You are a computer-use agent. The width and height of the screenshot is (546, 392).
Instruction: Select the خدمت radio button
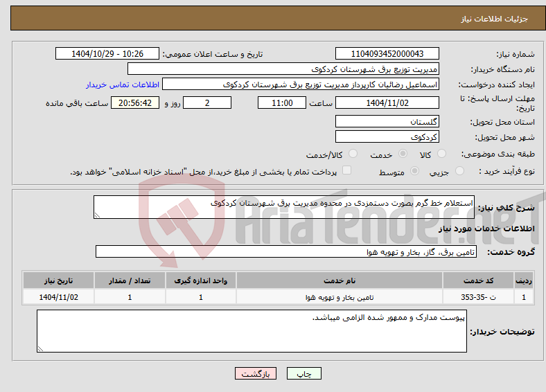[x=403, y=154]
